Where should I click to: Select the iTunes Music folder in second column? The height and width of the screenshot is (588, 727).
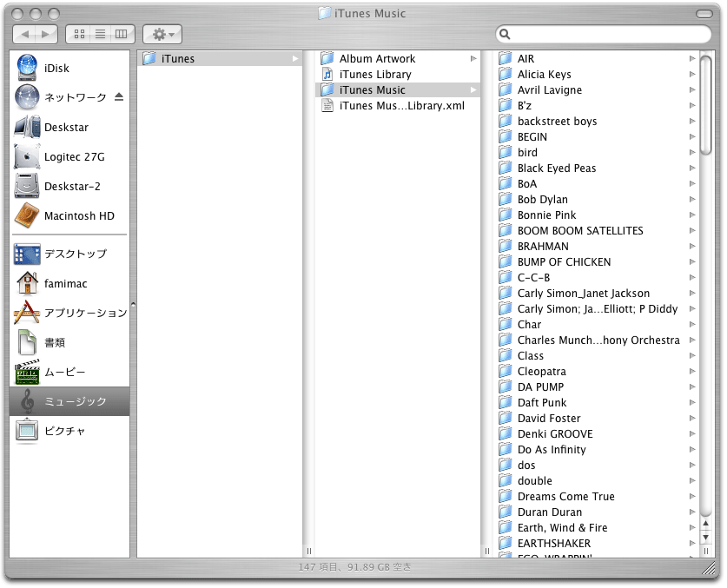398,90
